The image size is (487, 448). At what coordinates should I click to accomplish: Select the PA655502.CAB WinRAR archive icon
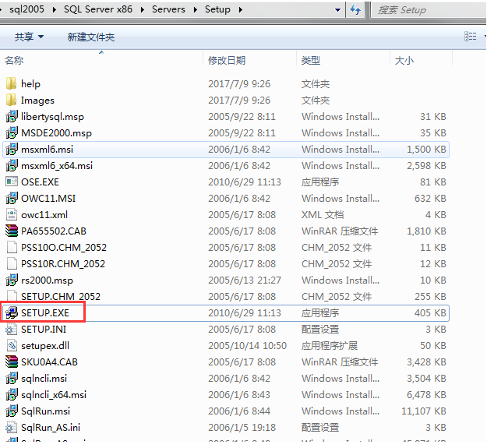point(12,231)
